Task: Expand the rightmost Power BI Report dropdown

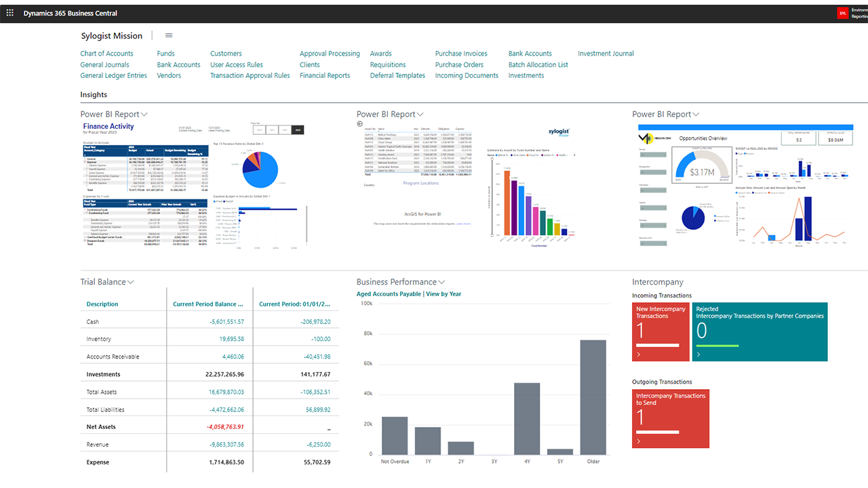Action: 696,114
